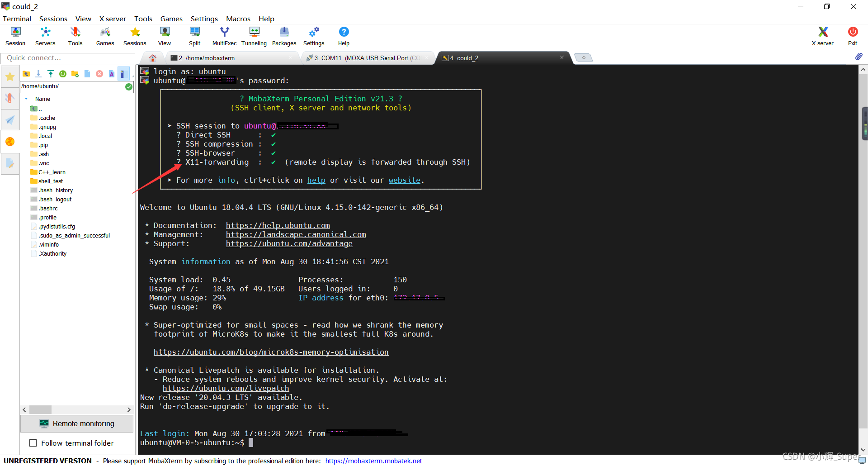Open the Sessions star toolbar icon
868x466 pixels.
coord(135,36)
